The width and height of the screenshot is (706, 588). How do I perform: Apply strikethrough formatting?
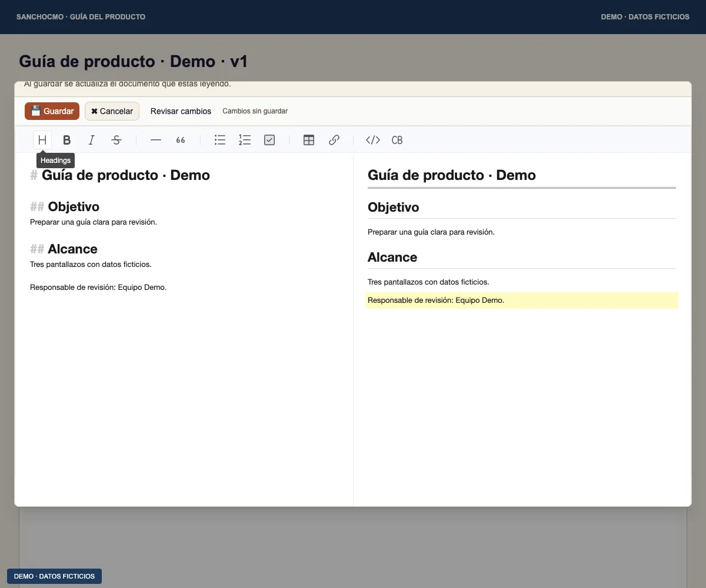(x=116, y=140)
